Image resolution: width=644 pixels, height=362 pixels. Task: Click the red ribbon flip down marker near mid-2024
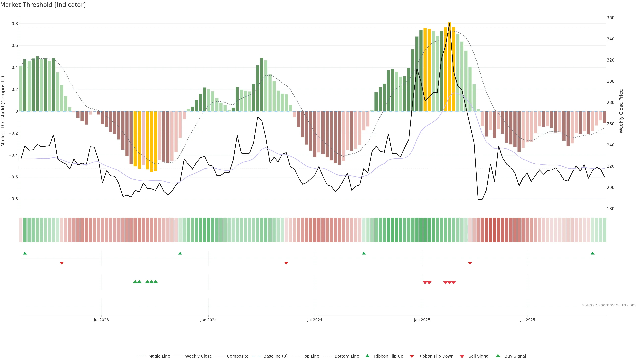point(286,263)
